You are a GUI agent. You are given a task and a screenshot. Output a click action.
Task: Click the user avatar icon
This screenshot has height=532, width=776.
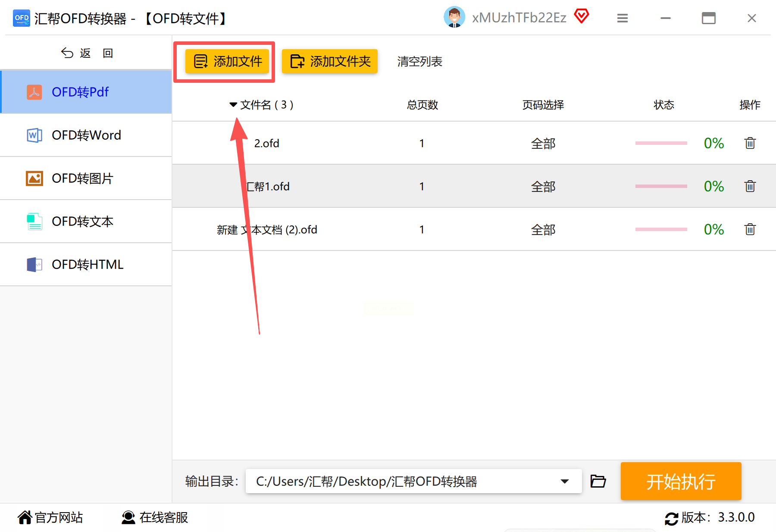454,17
